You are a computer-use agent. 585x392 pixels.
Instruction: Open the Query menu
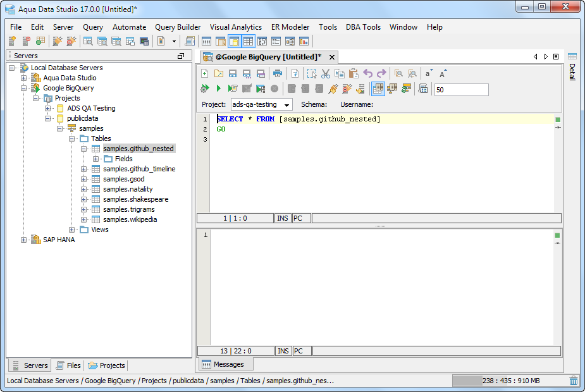(93, 27)
